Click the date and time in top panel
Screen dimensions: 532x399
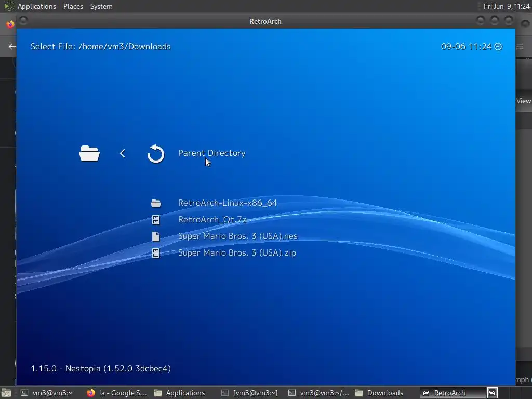pyautogui.click(x=506, y=6)
